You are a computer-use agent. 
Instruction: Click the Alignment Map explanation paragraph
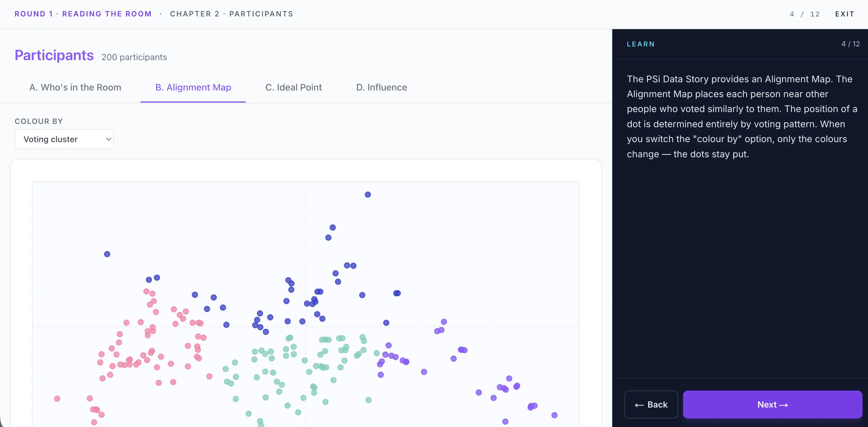tap(742, 116)
